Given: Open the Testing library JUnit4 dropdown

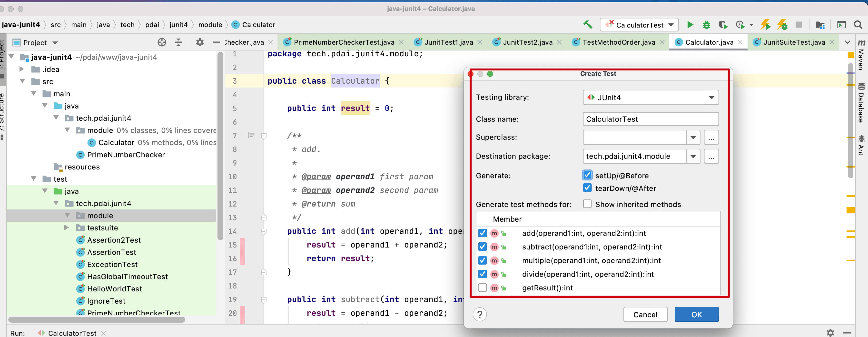Looking at the screenshot, I should (x=650, y=97).
